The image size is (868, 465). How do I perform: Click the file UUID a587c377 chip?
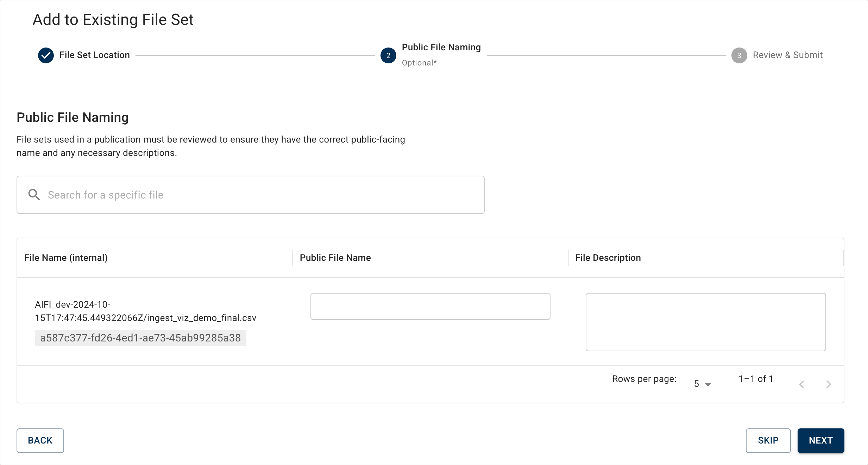click(140, 338)
